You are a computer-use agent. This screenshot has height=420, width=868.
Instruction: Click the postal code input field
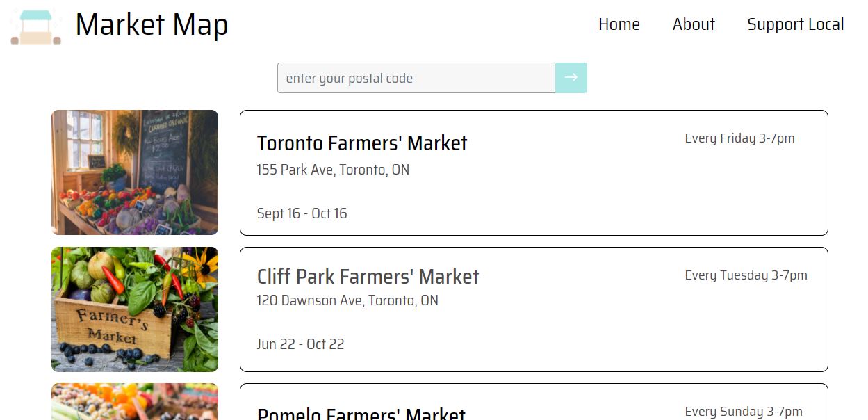(x=416, y=77)
